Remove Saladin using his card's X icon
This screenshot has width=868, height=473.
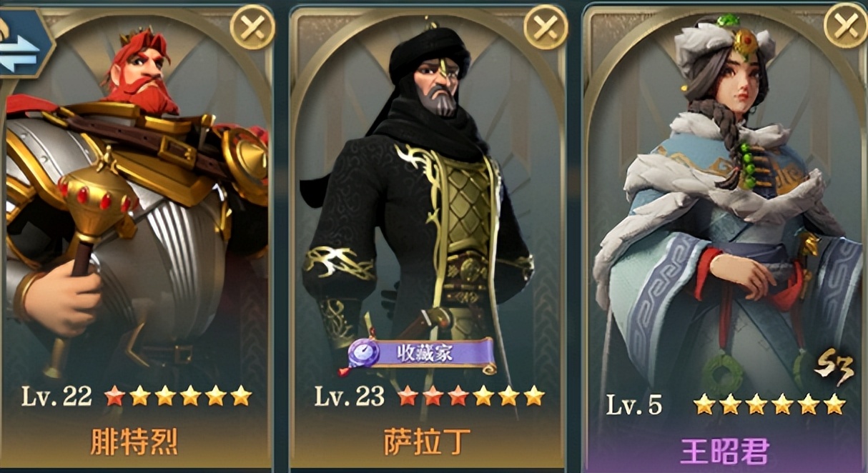[546, 28]
